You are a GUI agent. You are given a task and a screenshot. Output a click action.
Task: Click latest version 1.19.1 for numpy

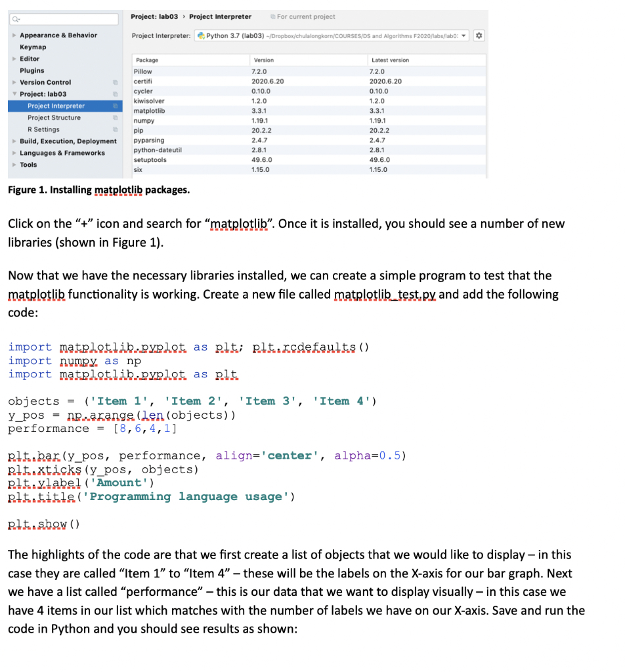377,121
